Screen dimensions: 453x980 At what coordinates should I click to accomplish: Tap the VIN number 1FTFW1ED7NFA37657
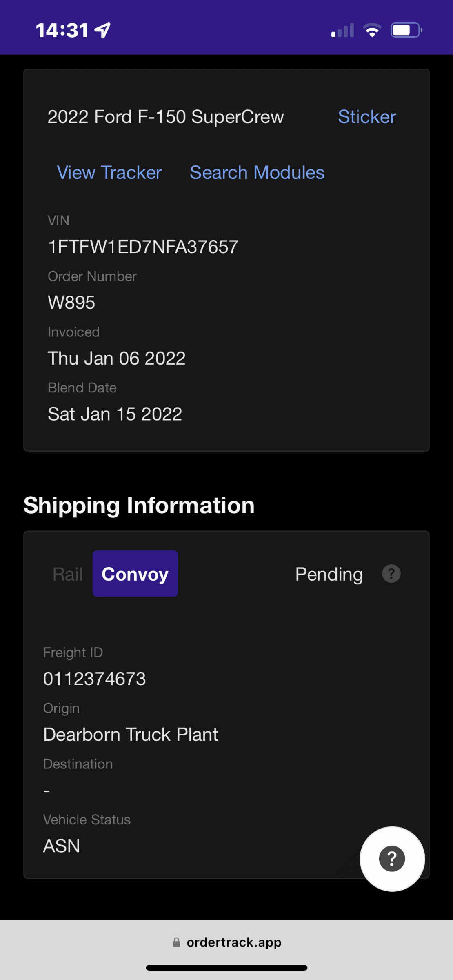pos(143,247)
